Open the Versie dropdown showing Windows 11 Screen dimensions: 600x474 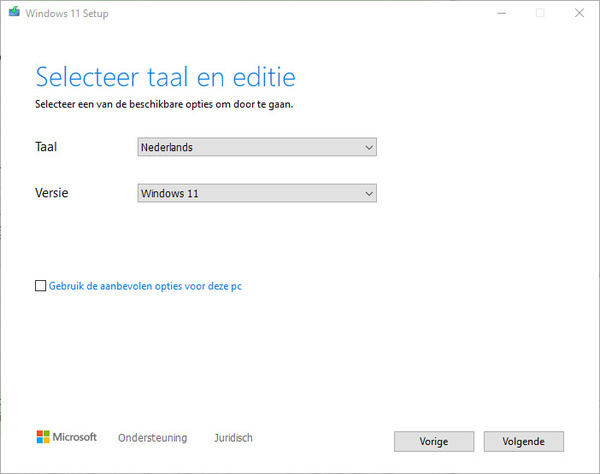(257, 193)
